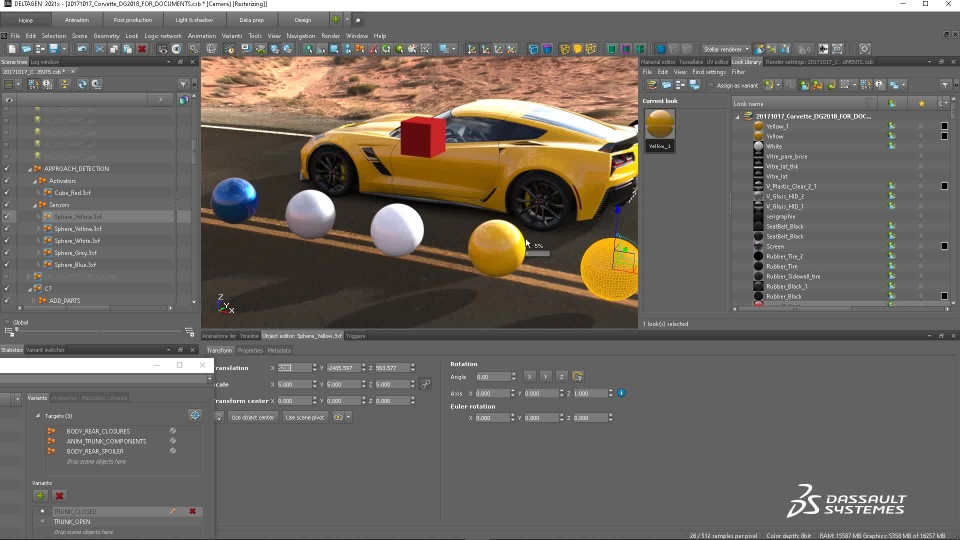
Task: Select the TRUNK_OPEN variant radio button
Action: [42, 522]
